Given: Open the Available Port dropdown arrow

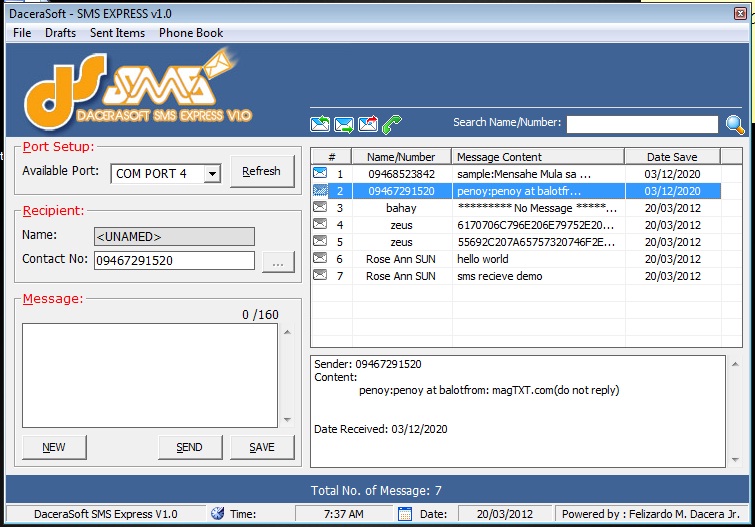Looking at the screenshot, I should (x=212, y=174).
